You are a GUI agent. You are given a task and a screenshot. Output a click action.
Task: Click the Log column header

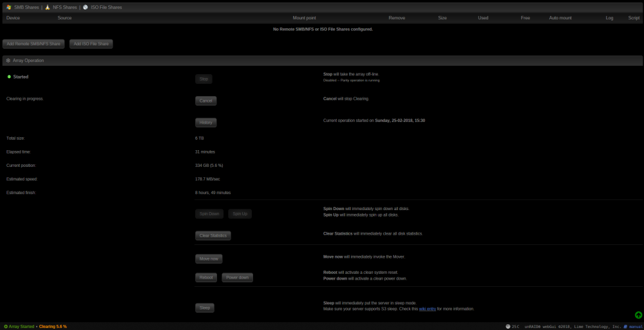(609, 18)
